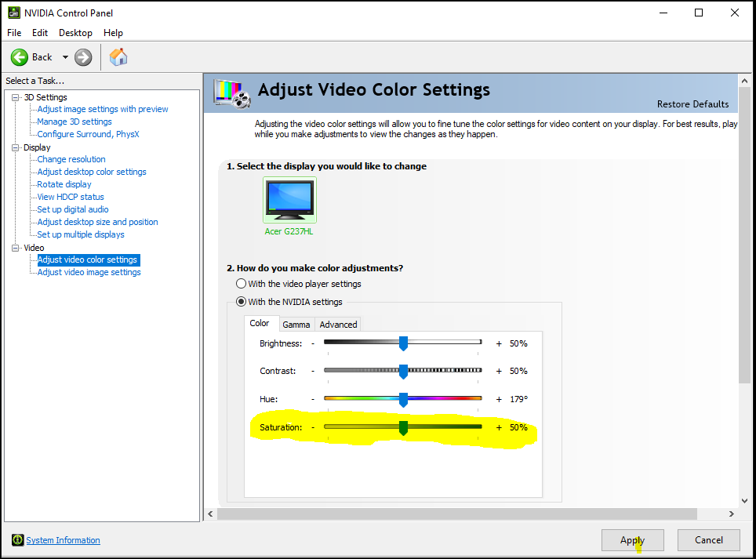Image resolution: width=756 pixels, height=559 pixels.
Task: Open 'Rotate display' task
Action: click(64, 184)
